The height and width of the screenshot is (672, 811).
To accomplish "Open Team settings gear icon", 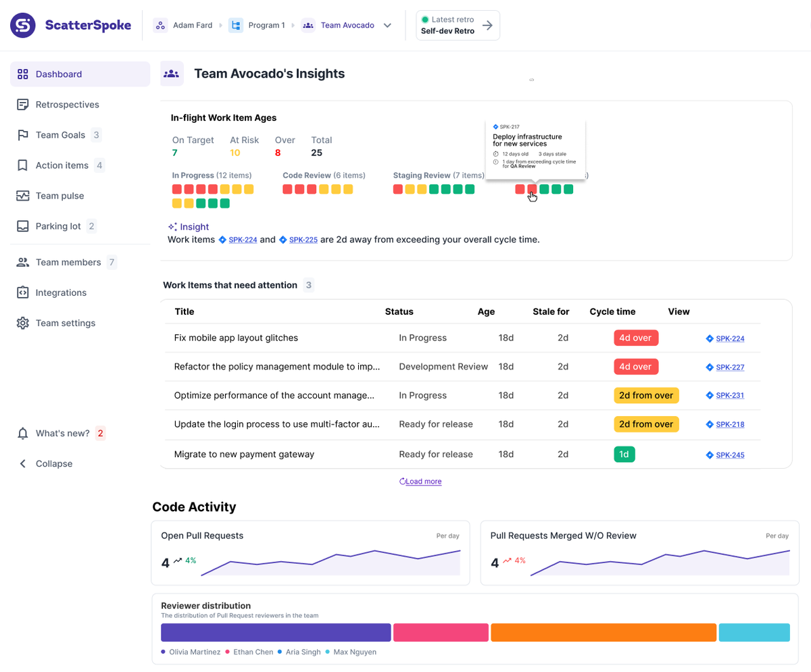I will tap(22, 323).
